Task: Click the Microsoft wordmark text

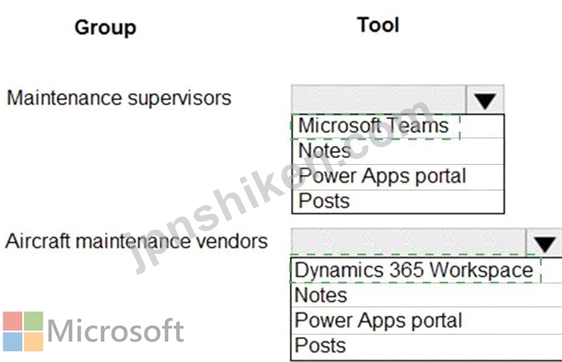Action: tap(115, 331)
